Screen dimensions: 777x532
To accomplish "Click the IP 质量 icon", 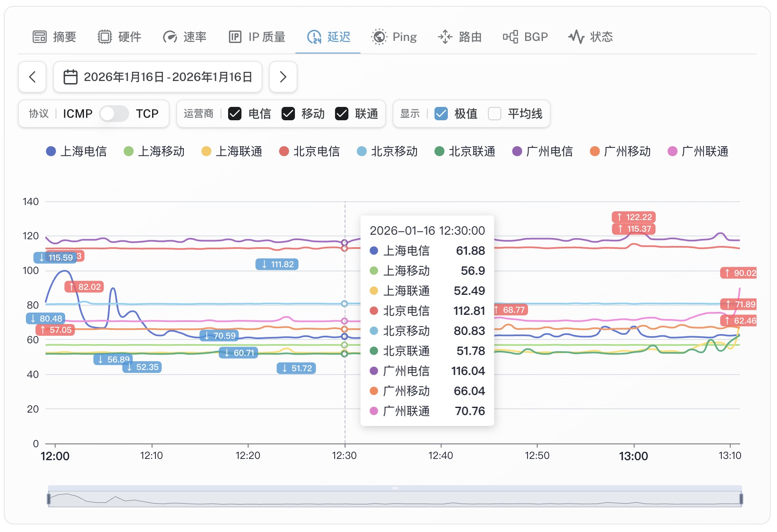I will click(235, 37).
